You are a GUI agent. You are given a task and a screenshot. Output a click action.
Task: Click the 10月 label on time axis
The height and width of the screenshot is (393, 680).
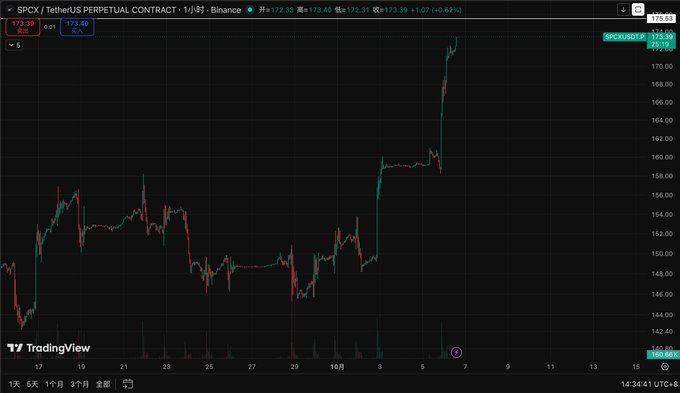pos(337,367)
